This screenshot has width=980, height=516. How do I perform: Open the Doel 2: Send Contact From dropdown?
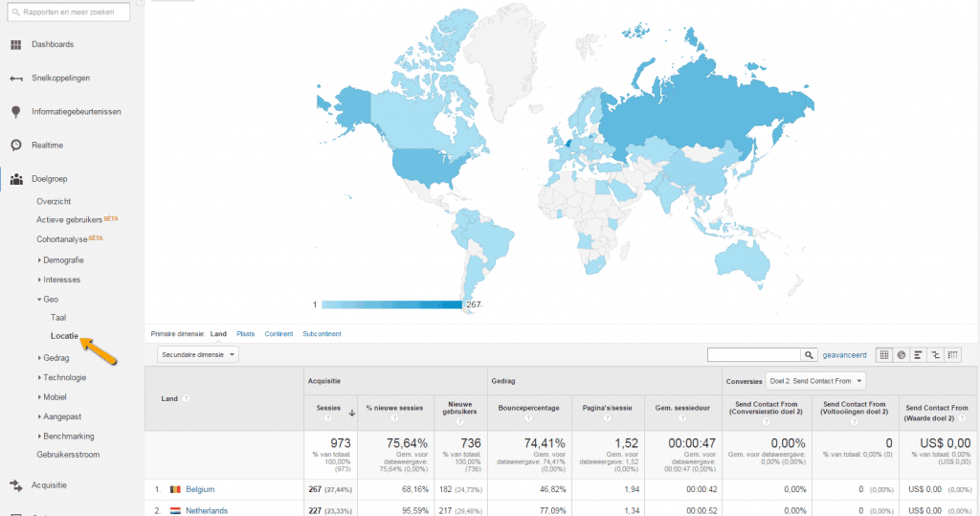(x=815, y=381)
